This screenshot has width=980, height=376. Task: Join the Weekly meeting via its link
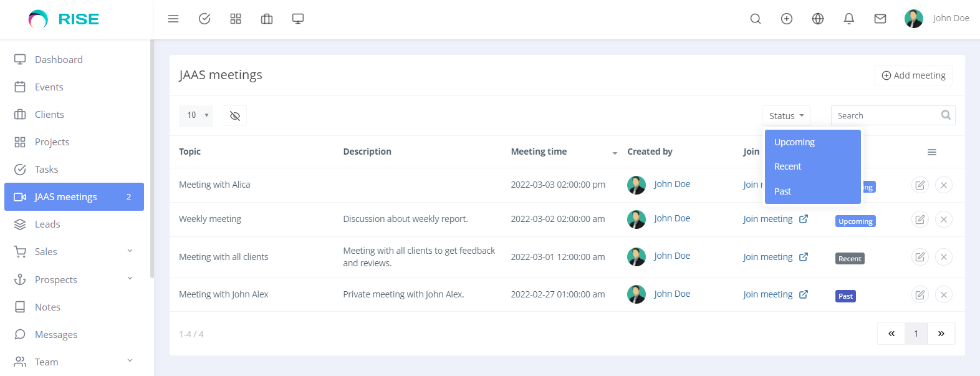(767, 218)
